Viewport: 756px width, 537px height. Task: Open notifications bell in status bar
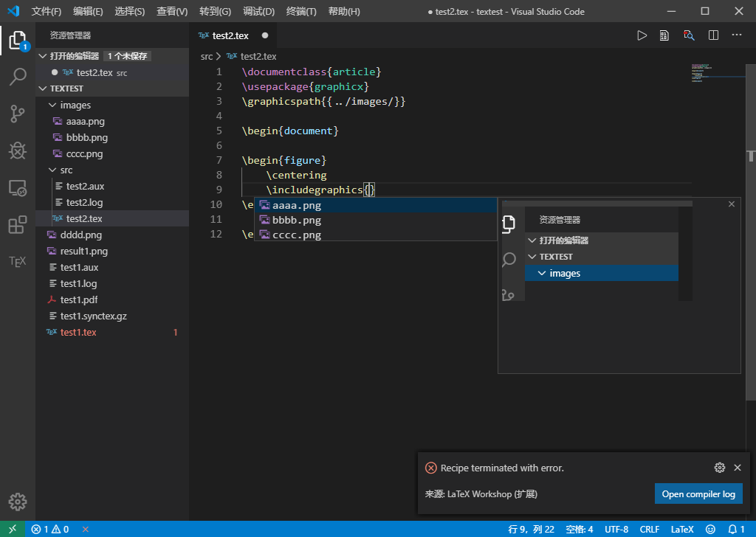[x=736, y=530]
